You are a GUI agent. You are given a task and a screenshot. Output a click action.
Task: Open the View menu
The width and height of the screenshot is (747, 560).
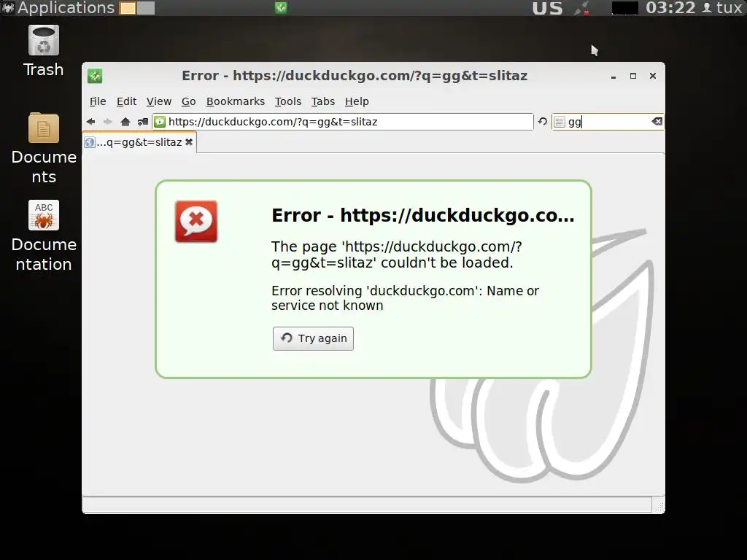[x=158, y=101]
